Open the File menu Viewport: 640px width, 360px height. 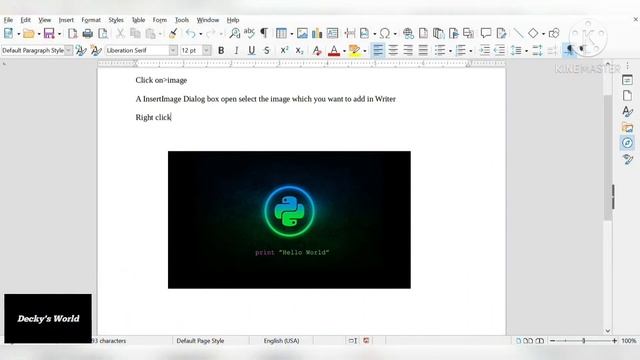pyautogui.click(x=8, y=20)
